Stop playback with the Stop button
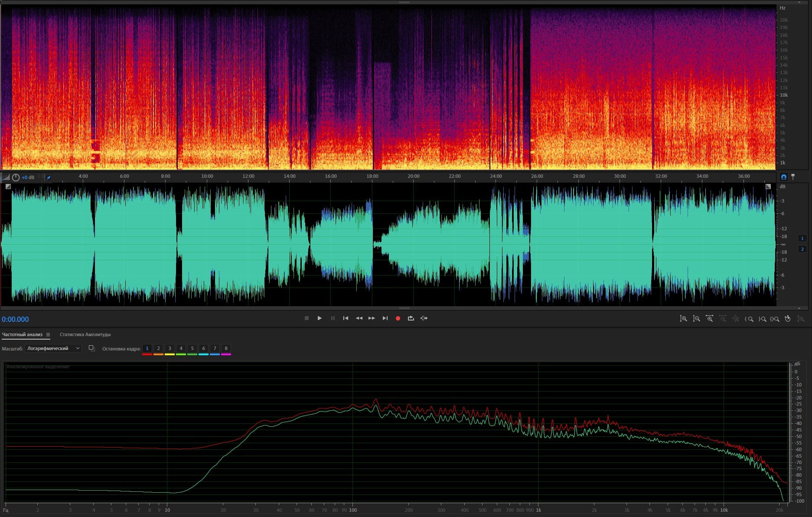Viewport: 812px width, 517px height. (x=307, y=318)
